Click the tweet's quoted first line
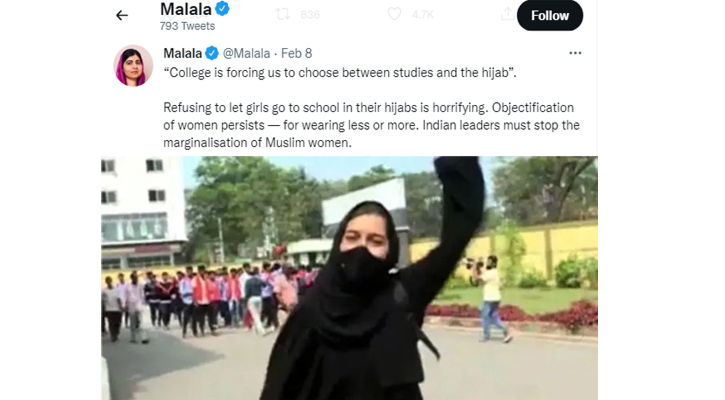 coord(340,73)
